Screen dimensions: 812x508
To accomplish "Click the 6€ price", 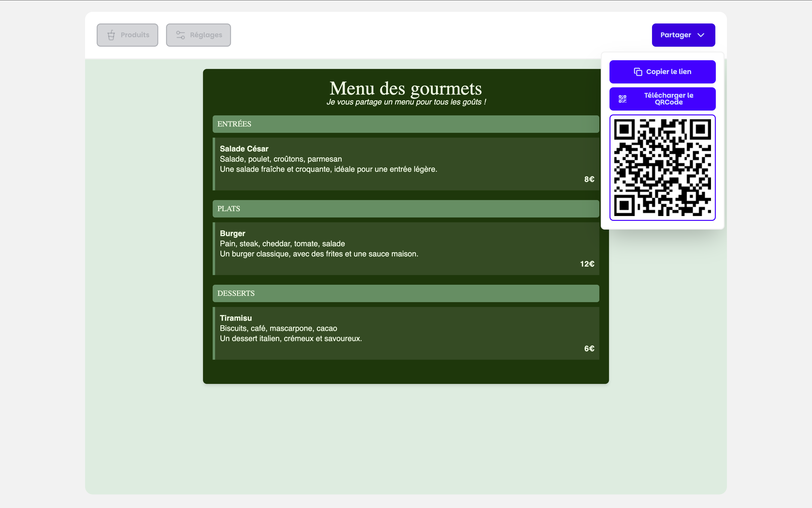I will tap(589, 349).
